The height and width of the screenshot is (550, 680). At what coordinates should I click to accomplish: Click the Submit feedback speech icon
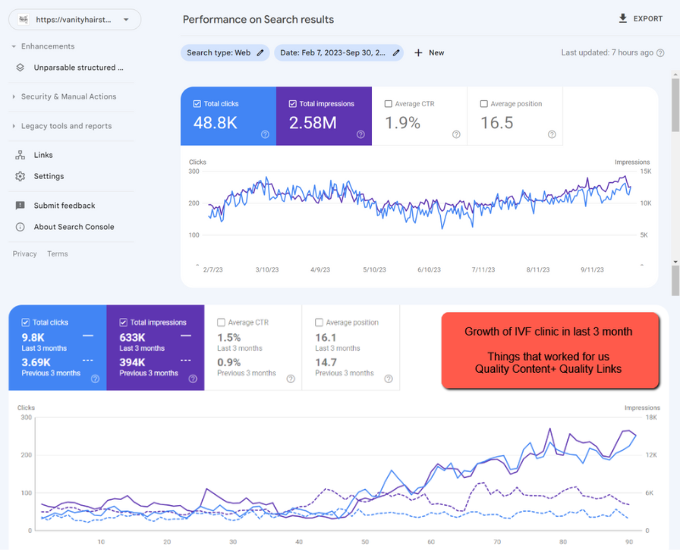click(x=20, y=206)
